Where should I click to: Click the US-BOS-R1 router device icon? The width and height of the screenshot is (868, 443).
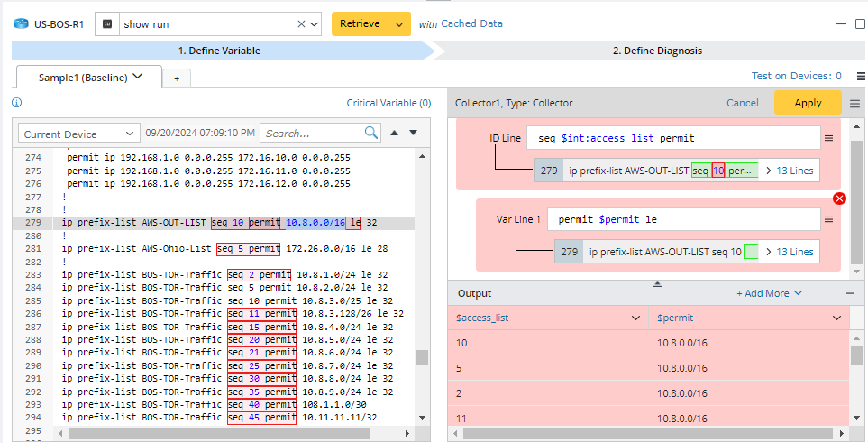point(20,24)
